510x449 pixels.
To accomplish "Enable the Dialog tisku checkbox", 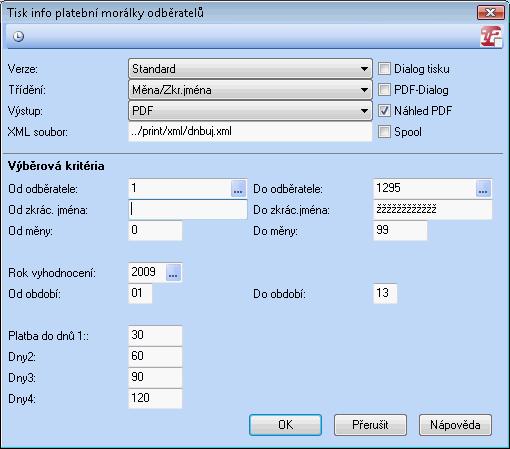I will [384, 69].
